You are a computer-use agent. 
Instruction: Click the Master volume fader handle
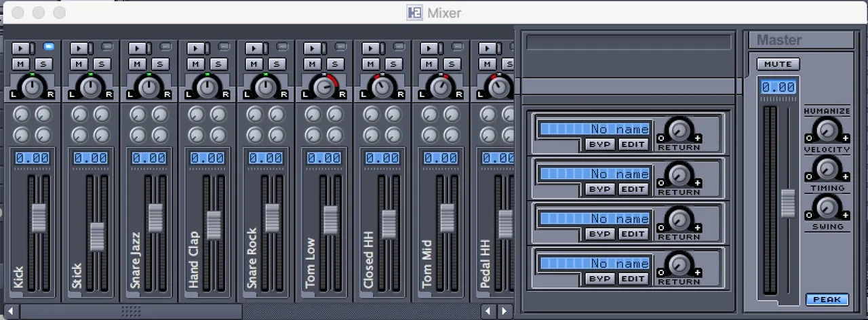[787, 203]
